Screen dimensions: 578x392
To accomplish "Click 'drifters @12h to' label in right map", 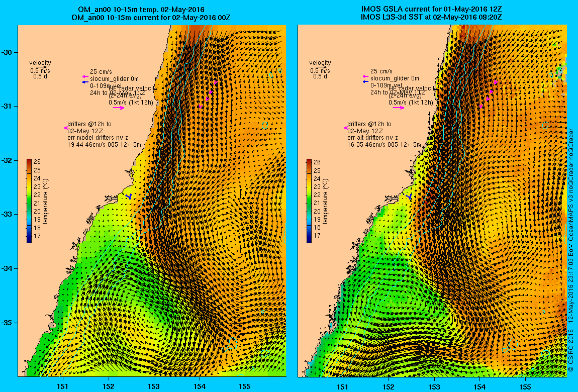I will (x=369, y=124).
